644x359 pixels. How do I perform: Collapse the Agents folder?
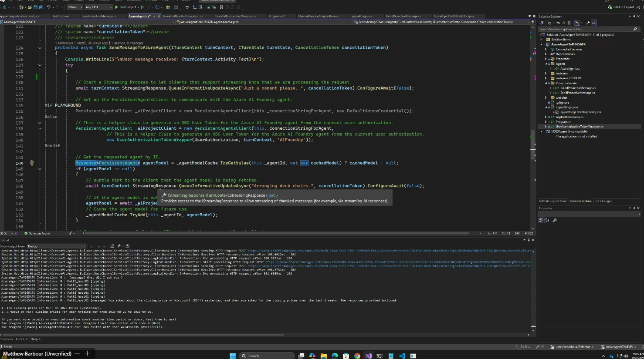click(x=546, y=64)
